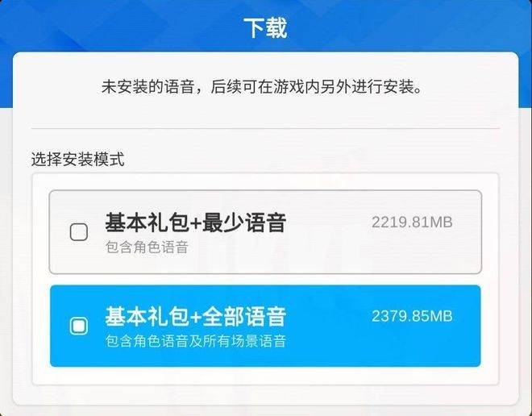Click the 基本礼包+最少语音 title text
532x416 pixels.
(195, 223)
